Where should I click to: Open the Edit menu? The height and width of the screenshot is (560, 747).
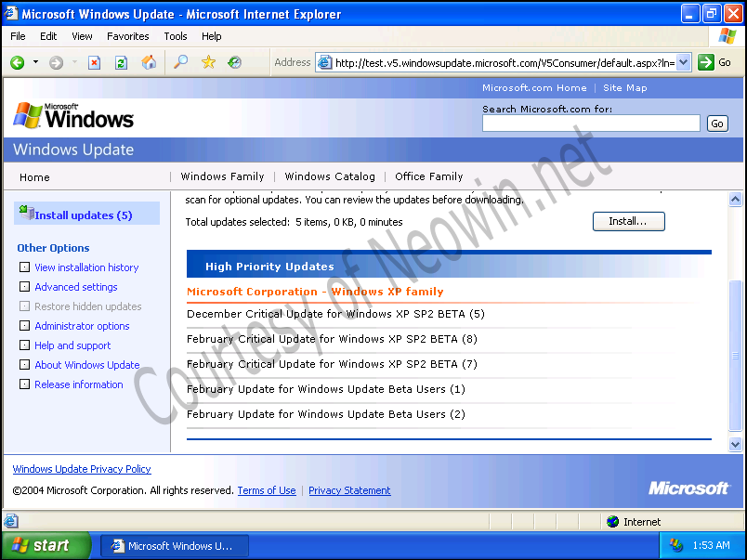48,36
